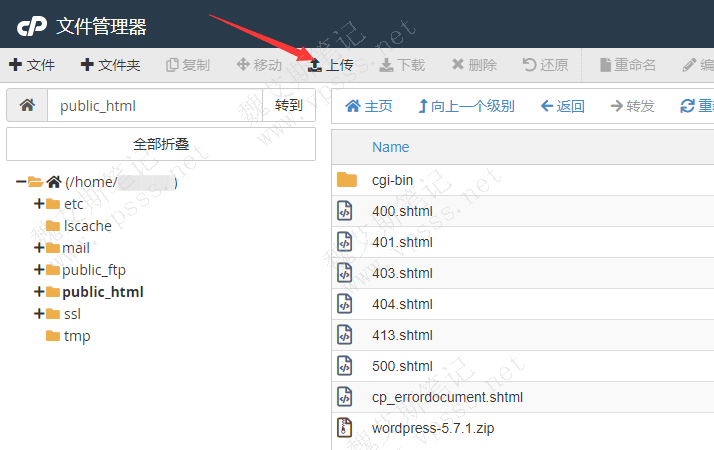Select public_ftp folder in tree

pyautogui.click(x=94, y=270)
